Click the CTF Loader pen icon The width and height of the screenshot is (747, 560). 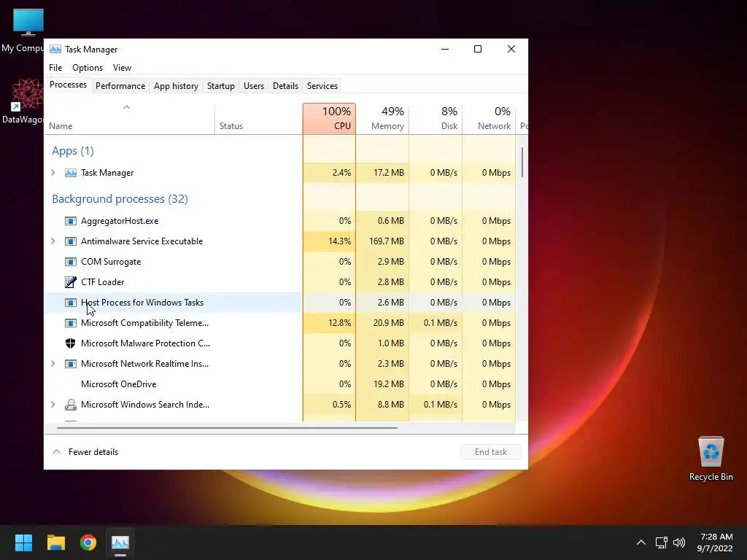click(x=71, y=282)
